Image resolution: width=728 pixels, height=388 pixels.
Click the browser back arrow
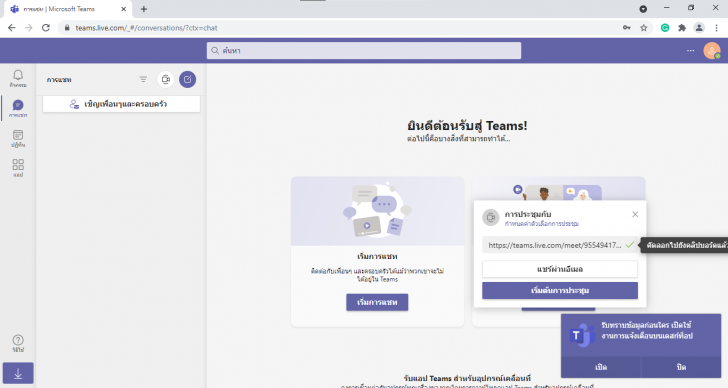[x=12, y=28]
